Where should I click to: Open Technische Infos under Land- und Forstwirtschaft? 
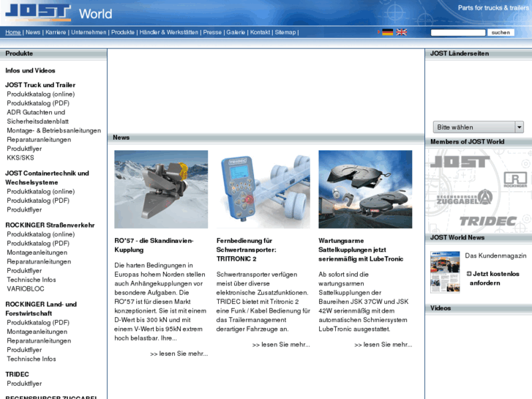coord(31,359)
